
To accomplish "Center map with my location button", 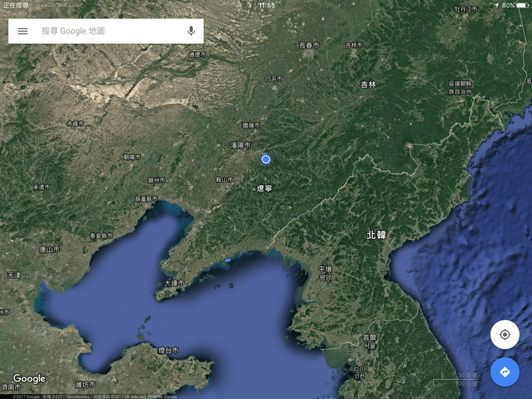I will (505, 334).
